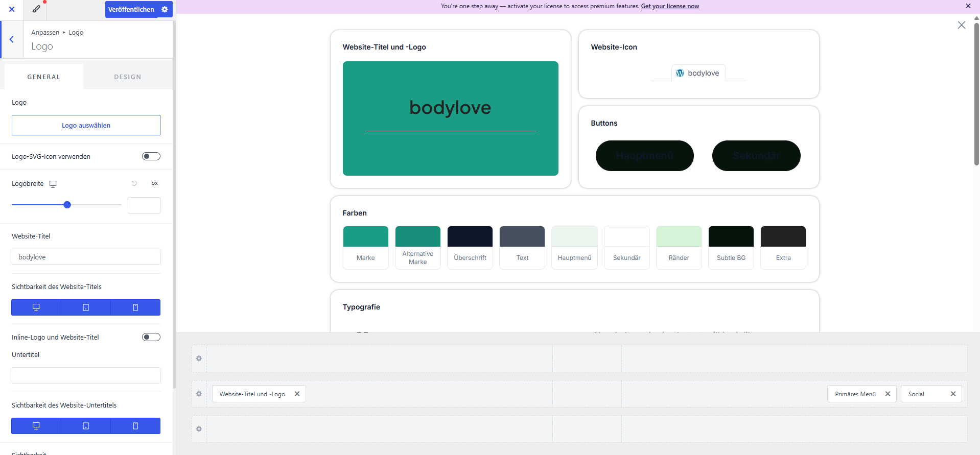The width and height of the screenshot is (980, 455).
Task: Select the Überschrift color swatch
Action: [470, 247]
